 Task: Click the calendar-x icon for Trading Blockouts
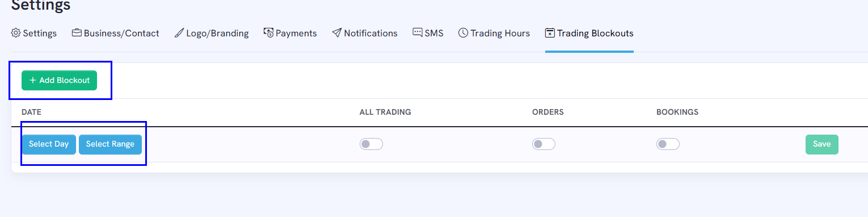coord(550,33)
